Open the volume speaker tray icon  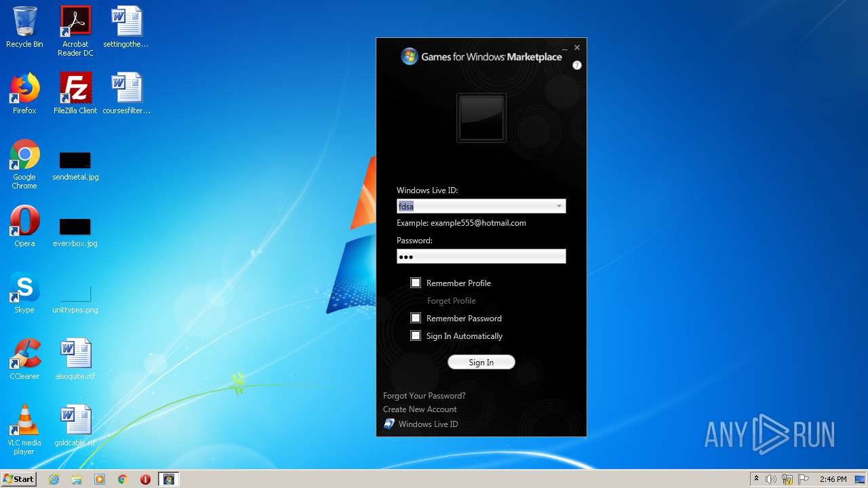(771, 479)
